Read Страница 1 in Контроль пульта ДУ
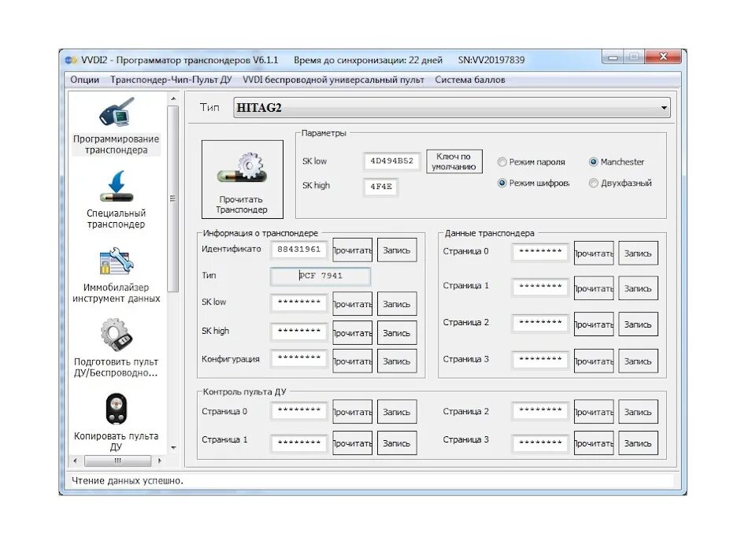Viewport: 756px width, 552px height. tap(353, 443)
